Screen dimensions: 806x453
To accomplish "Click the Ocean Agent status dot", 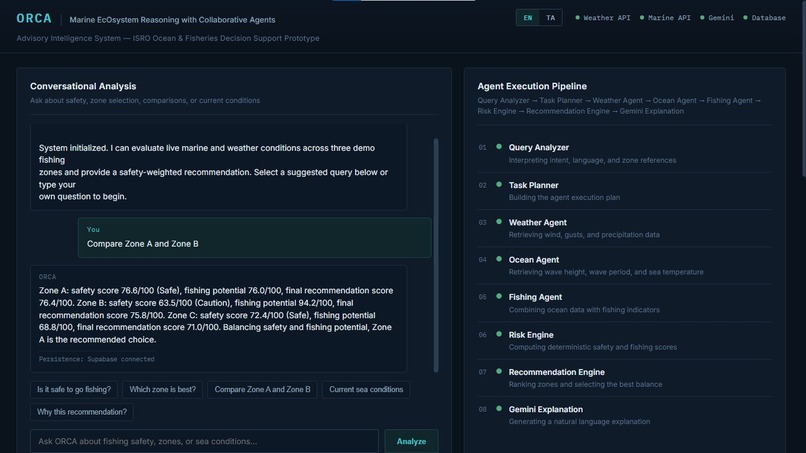I will tap(499, 259).
